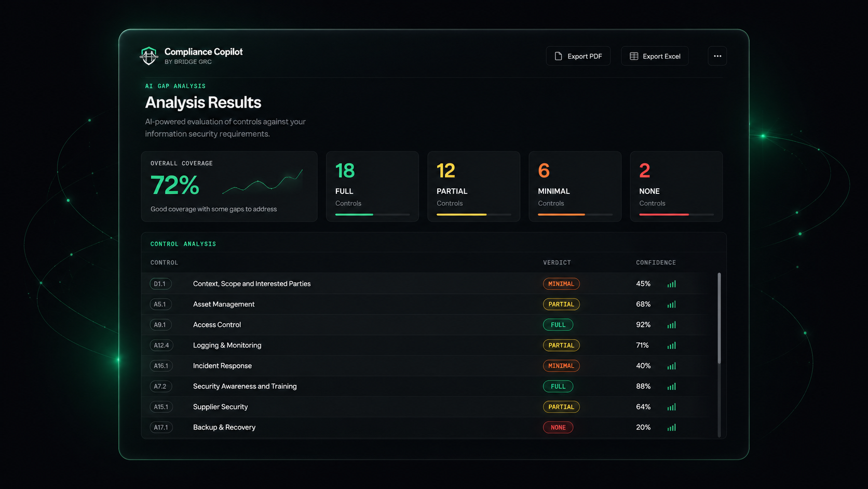
Task: Click confidence bars icon in Logging & Monitoring row
Action: point(671,345)
